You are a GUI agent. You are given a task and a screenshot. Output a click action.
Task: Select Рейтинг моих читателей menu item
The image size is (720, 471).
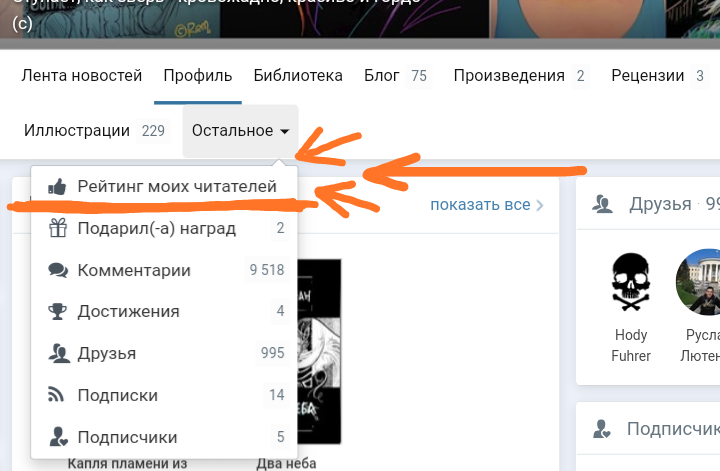(x=176, y=187)
